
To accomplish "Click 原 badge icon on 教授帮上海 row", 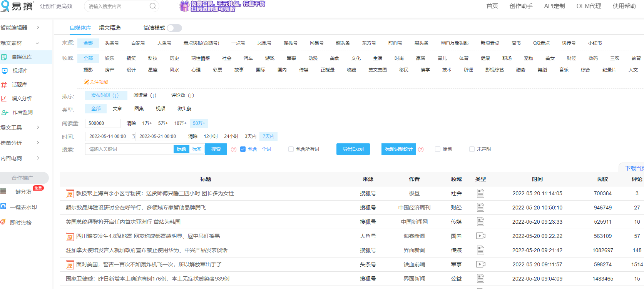I will [70, 194].
